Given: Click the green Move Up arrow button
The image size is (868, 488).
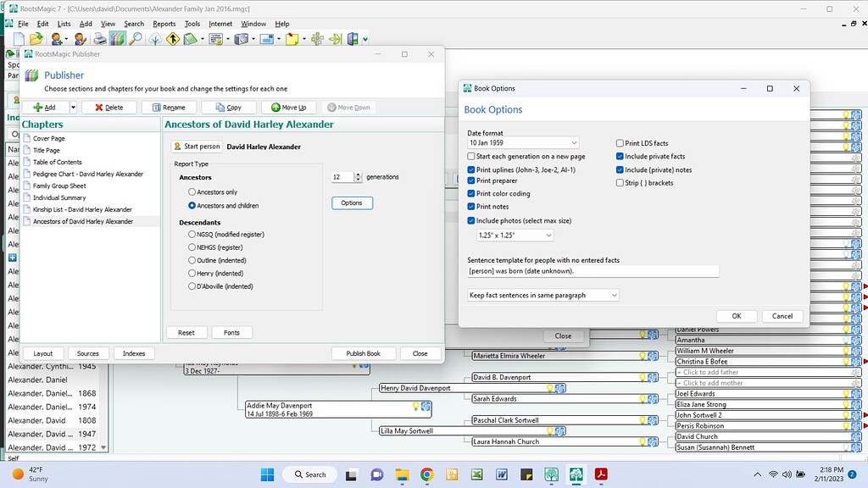Looking at the screenshot, I should coord(289,108).
